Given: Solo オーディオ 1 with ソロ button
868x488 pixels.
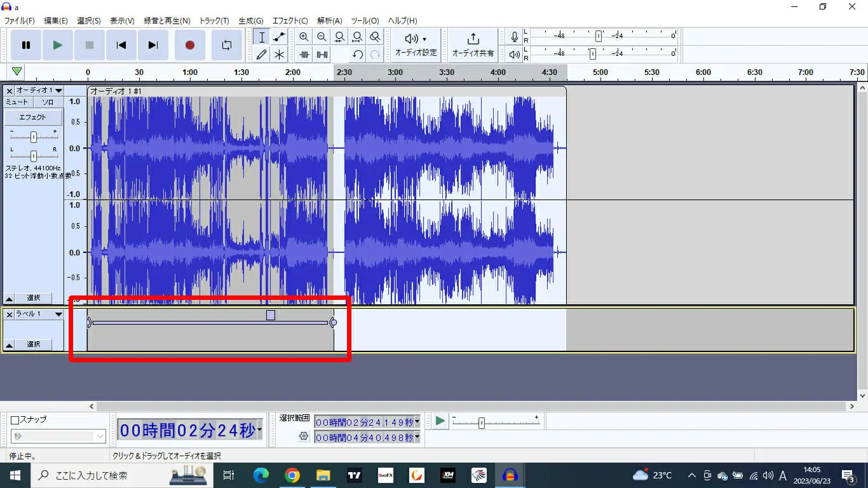Looking at the screenshot, I should [x=48, y=102].
